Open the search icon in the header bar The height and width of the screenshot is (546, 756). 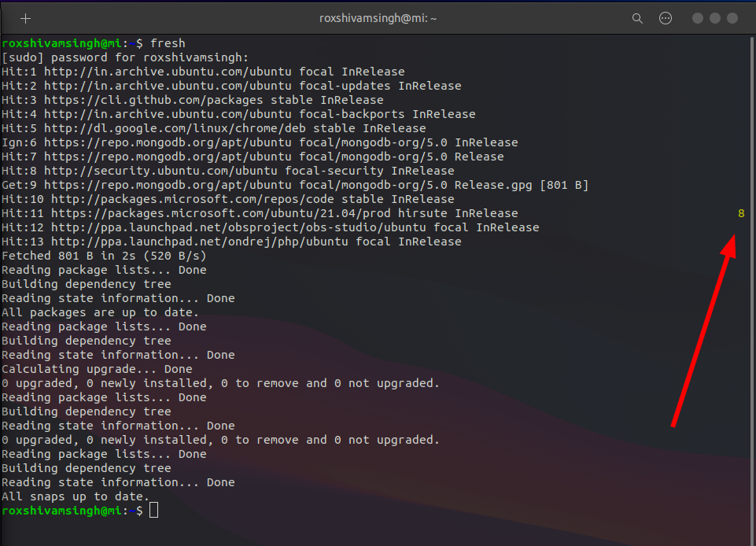click(637, 17)
